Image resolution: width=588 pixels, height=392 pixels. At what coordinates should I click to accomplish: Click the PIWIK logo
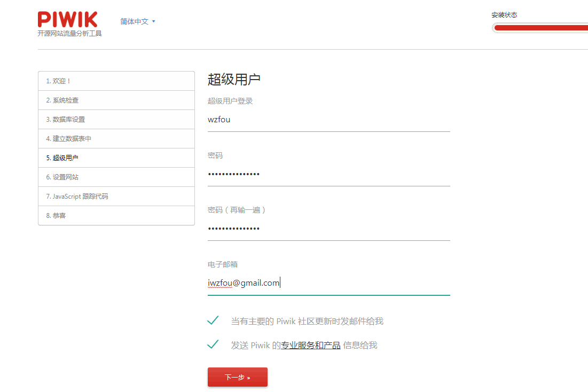68,19
